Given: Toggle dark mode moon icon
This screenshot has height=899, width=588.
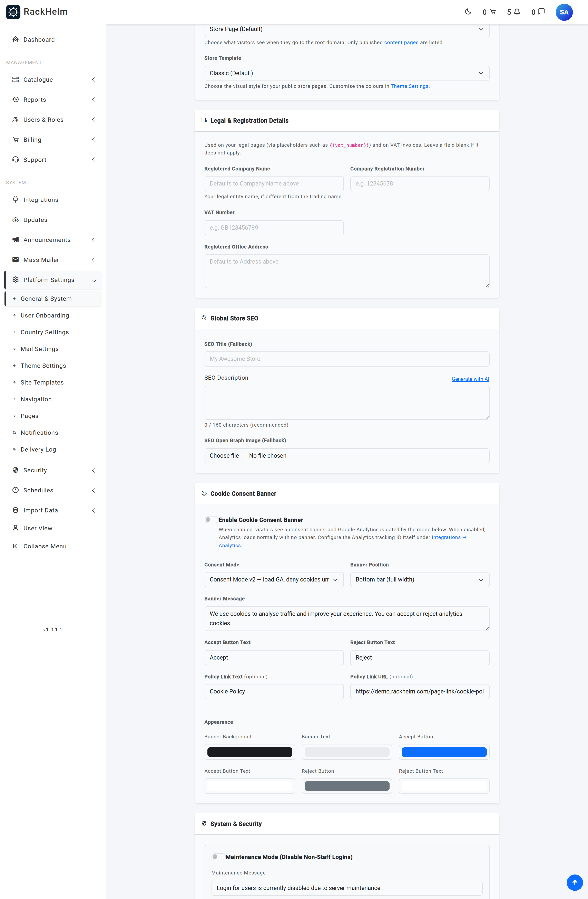Looking at the screenshot, I should [468, 12].
